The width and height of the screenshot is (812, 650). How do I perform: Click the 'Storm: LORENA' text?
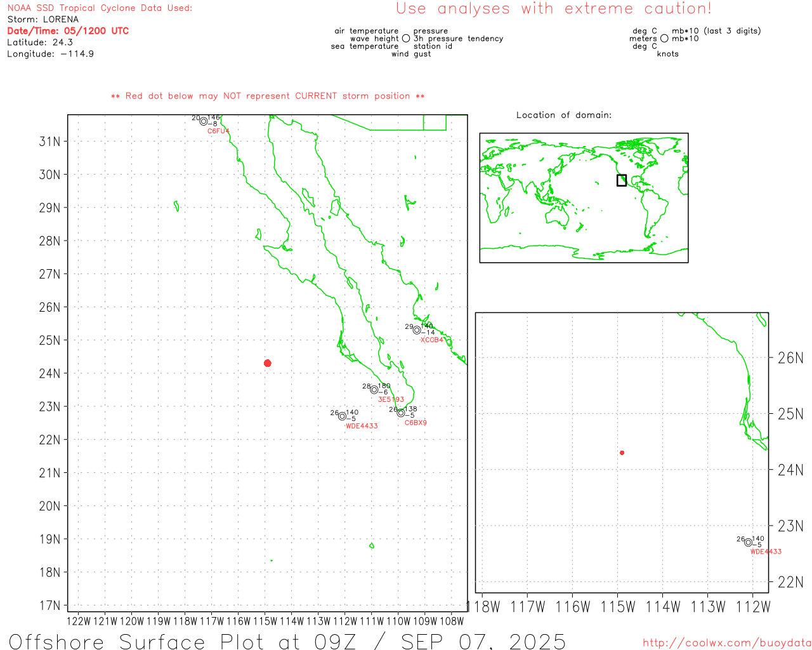pyautogui.click(x=43, y=20)
